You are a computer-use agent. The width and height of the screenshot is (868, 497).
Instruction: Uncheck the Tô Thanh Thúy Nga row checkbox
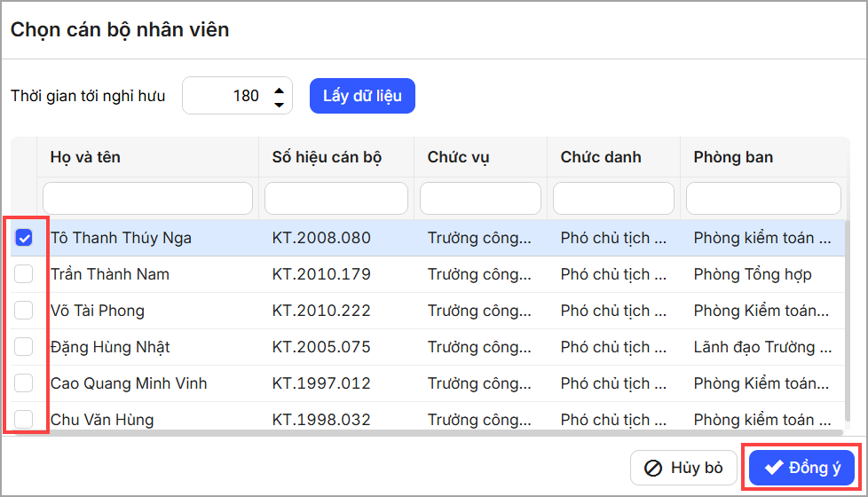click(x=24, y=237)
